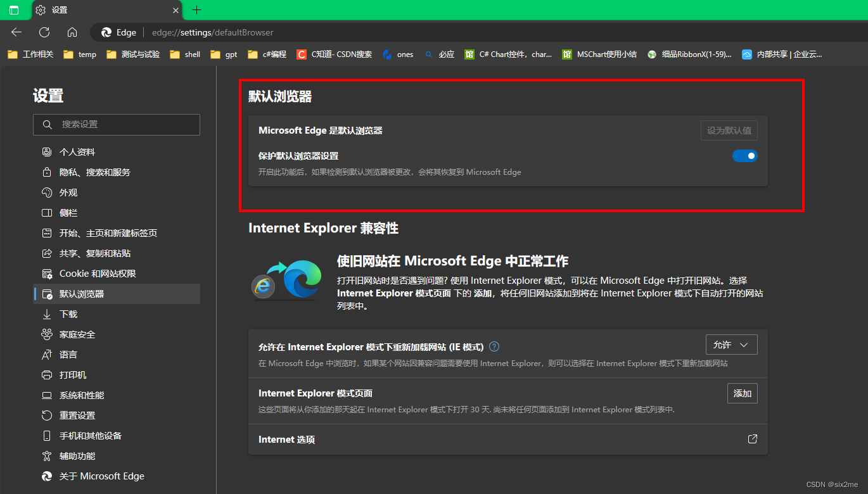The image size is (868, 494).
Task: Close the 设置 tab
Action: point(176,10)
